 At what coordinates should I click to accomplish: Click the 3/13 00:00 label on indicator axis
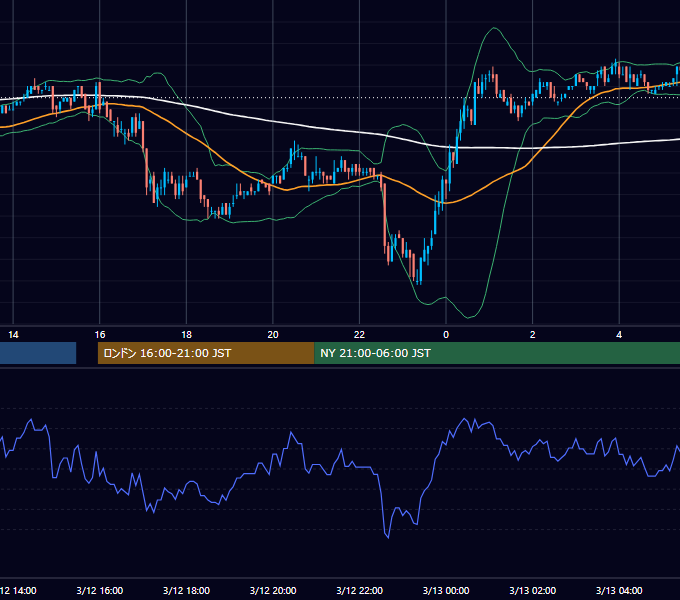point(446,590)
